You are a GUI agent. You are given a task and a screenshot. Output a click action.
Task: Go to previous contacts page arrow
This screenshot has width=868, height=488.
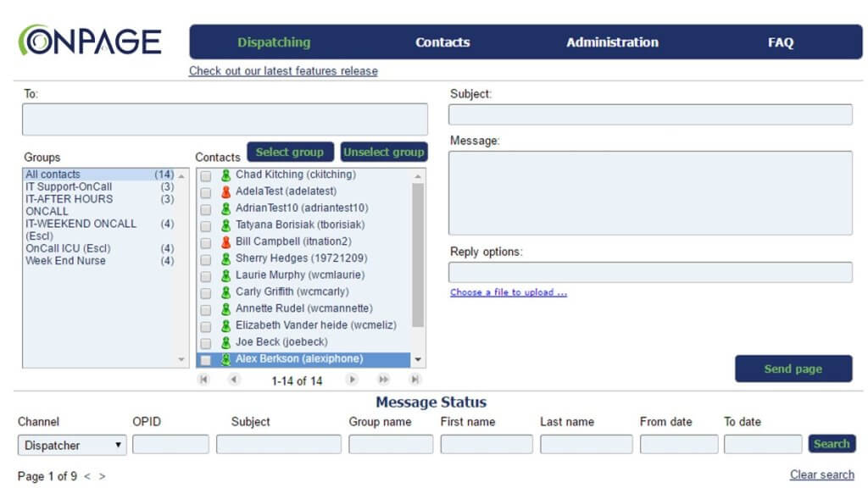coord(234,380)
